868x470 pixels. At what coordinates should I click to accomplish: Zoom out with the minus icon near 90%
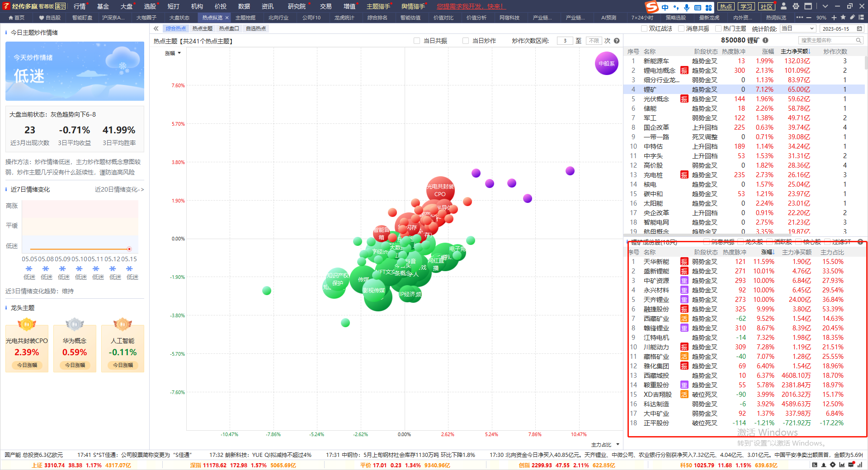(x=809, y=18)
